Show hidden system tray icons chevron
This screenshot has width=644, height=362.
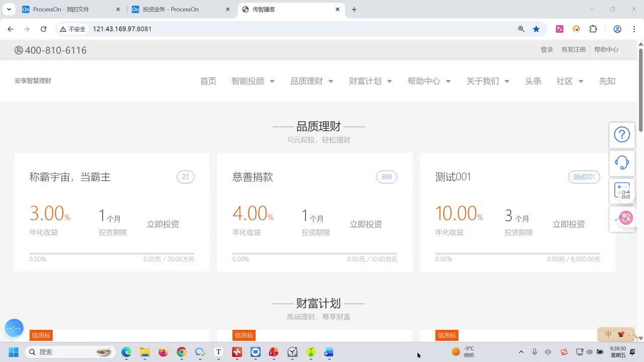[521, 352]
